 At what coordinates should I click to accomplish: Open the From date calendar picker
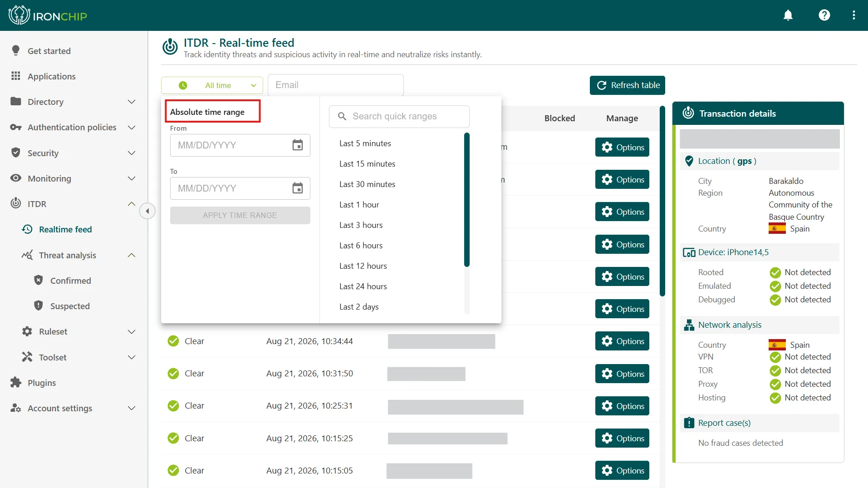[x=298, y=145]
